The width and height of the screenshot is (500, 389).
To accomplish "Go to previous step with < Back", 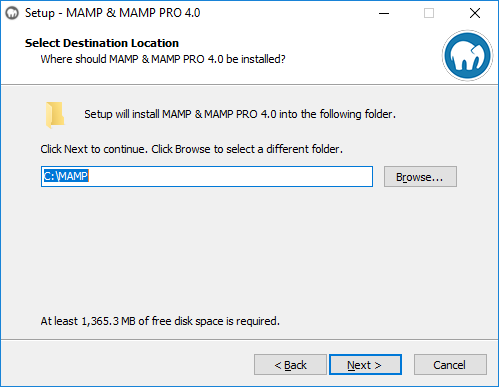I will [x=290, y=365].
